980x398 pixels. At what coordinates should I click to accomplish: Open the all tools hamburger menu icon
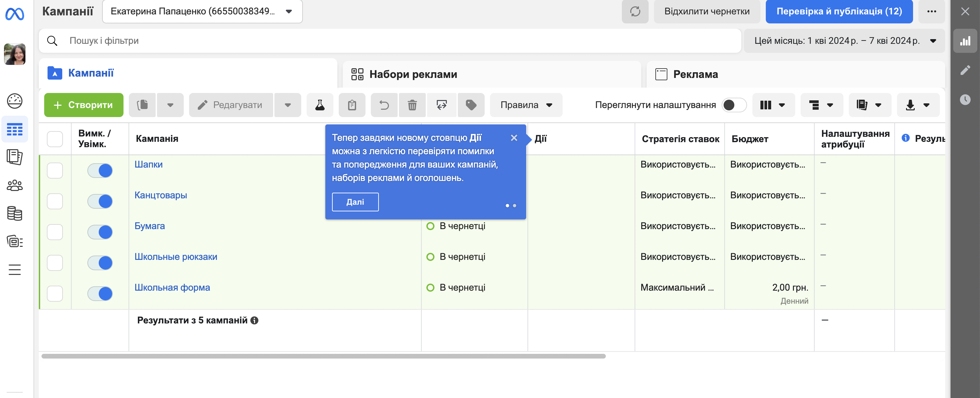[15, 270]
